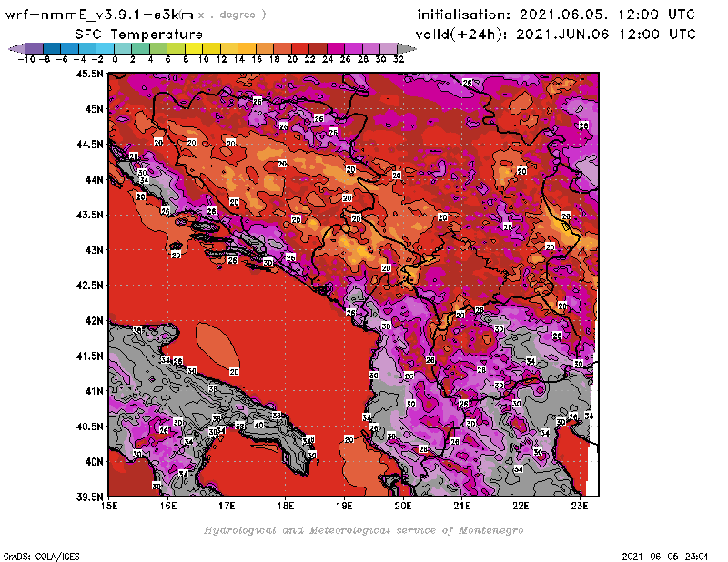The height and width of the screenshot is (562, 728).
Task: Click the 22E longitude axis label
Action: [x=521, y=506]
